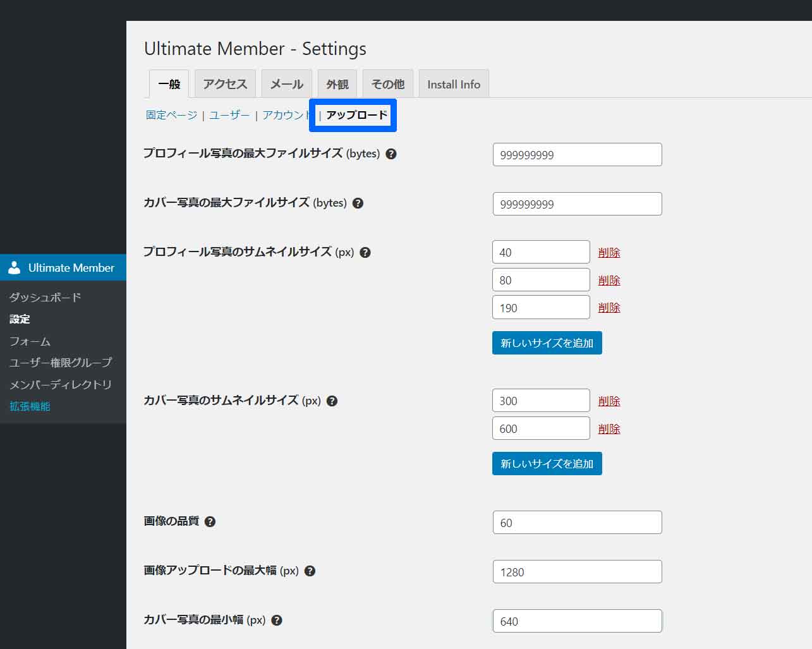Image resolution: width=812 pixels, height=649 pixels.
Task: Focus the profile photo max file size field
Action: tap(578, 155)
